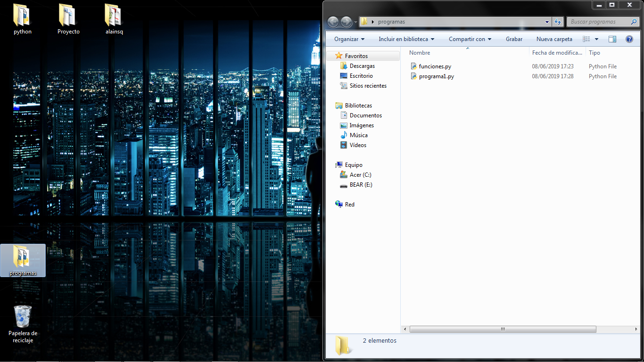Open the view options dropdown arrow
Screen dimensions: 644x362
tap(596, 39)
